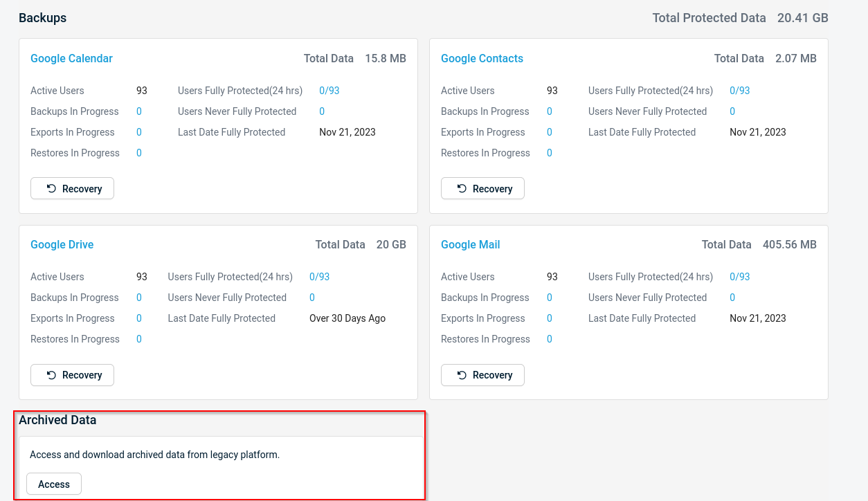Open the Google Mail backup link
The height and width of the screenshot is (501, 868).
(470, 245)
